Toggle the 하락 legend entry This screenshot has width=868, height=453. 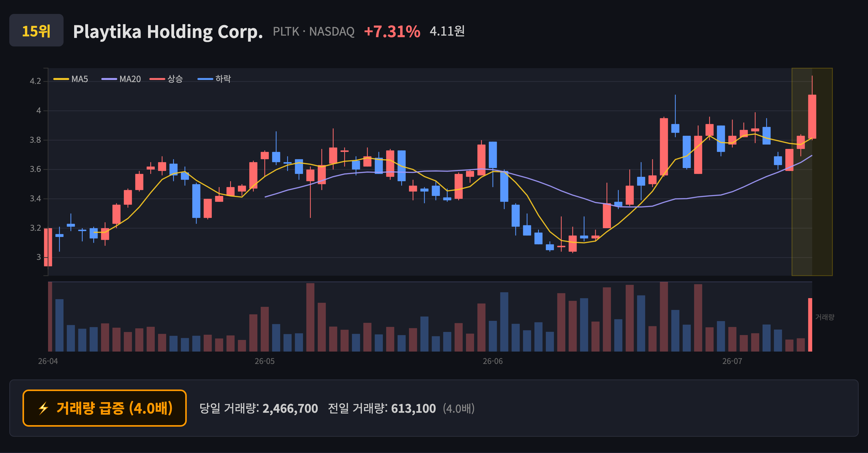point(214,79)
